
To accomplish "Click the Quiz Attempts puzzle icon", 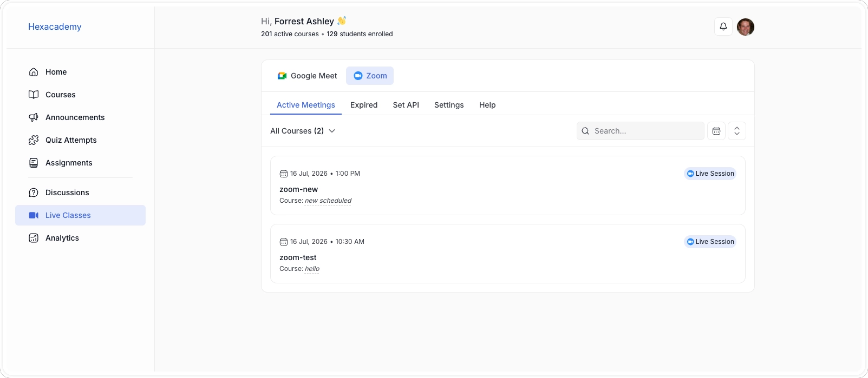I will pyautogui.click(x=34, y=140).
